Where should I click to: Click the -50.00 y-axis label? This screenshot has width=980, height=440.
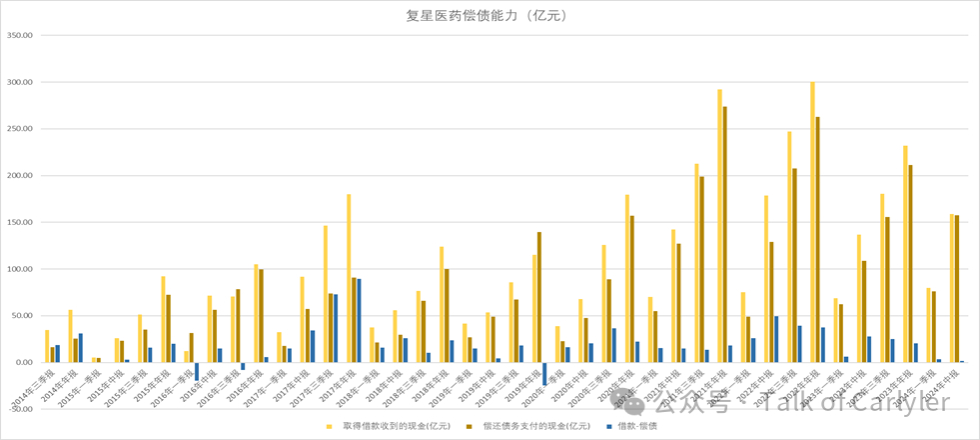[20, 409]
